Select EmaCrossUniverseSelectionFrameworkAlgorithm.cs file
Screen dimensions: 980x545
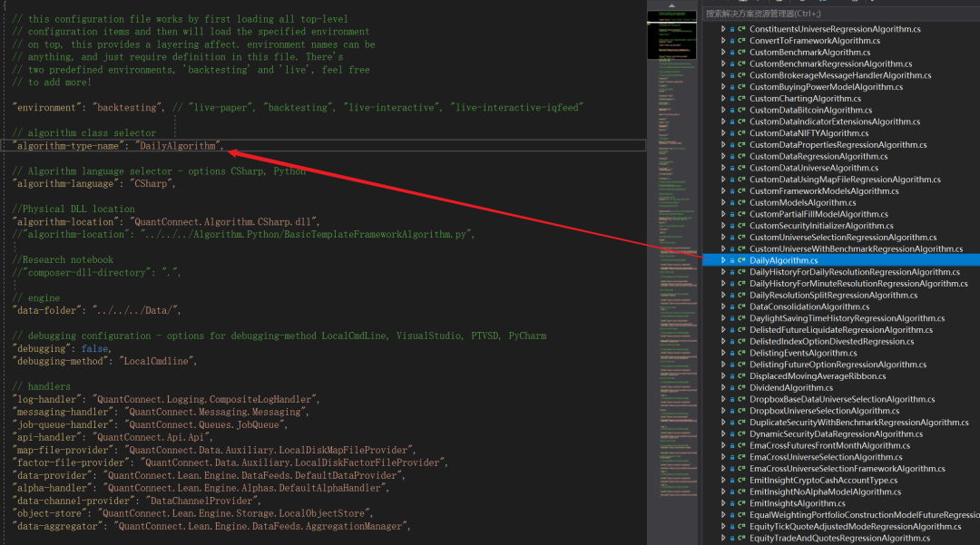pos(848,469)
